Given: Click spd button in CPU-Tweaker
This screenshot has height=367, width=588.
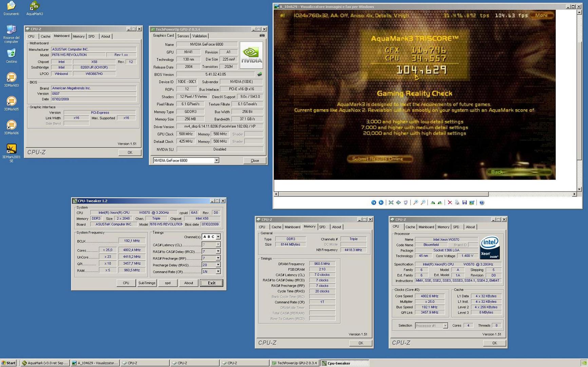Looking at the screenshot, I should pos(168,283).
